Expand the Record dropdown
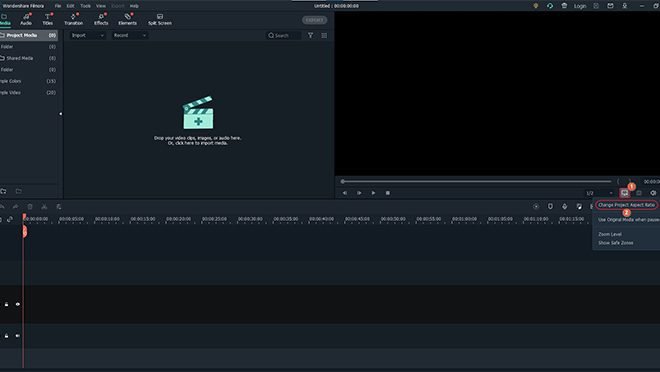The image size is (660, 372). [130, 35]
